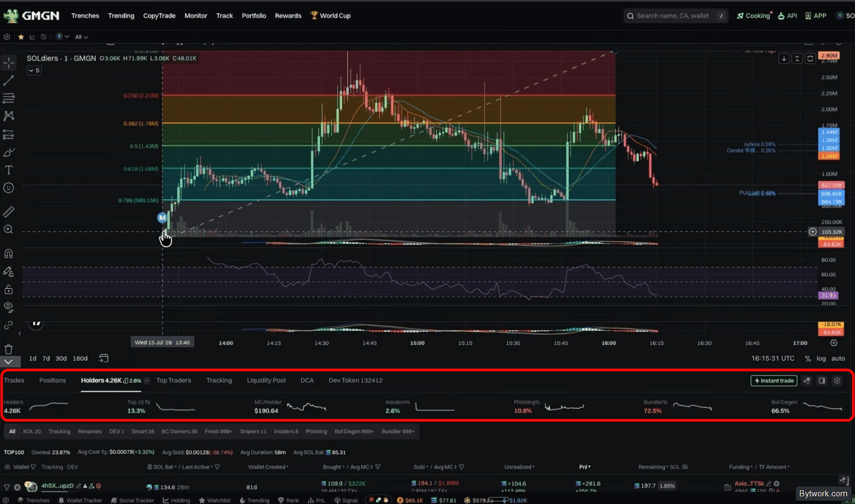Image resolution: width=855 pixels, height=504 pixels.
Task: Collapse the drawing toolbar panel
Action: coord(9,362)
